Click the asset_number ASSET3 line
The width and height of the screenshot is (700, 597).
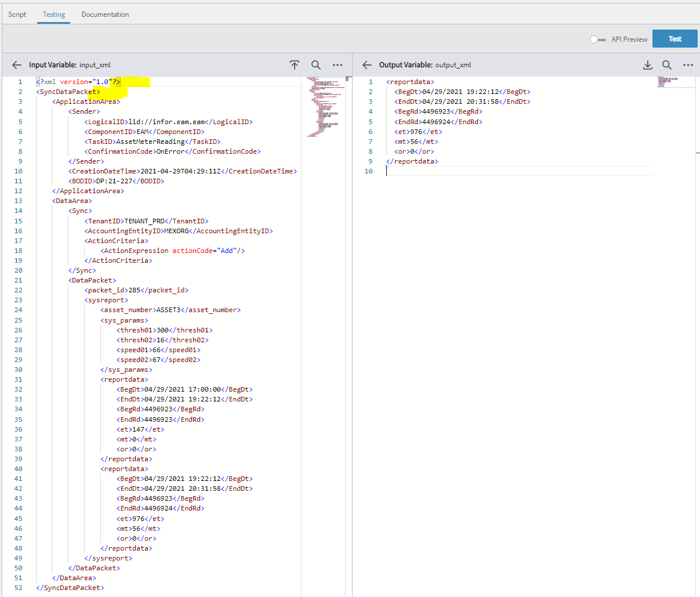point(171,310)
